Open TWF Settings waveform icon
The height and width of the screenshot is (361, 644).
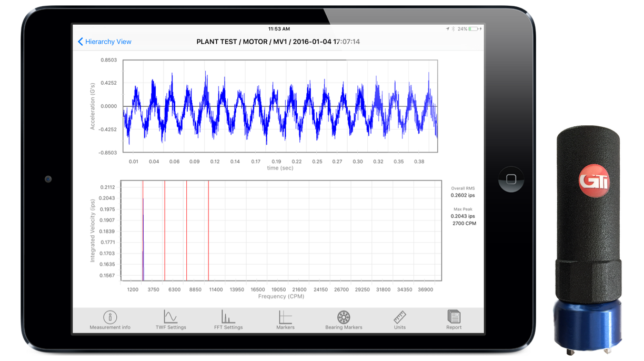pos(170,317)
